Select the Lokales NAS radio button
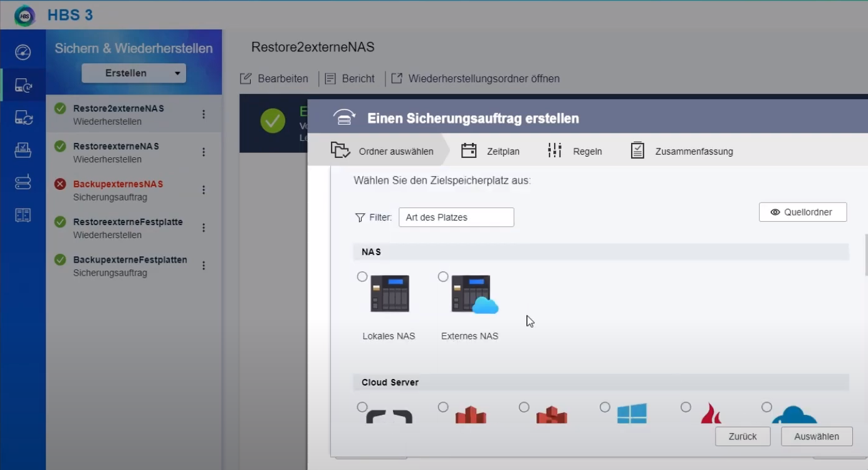Screen dimensions: 868x470 (362, 276)
